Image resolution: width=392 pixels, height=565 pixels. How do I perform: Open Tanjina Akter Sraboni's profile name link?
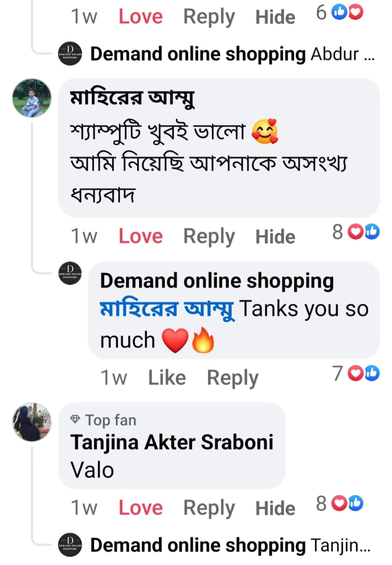click(x=172, y=442)
